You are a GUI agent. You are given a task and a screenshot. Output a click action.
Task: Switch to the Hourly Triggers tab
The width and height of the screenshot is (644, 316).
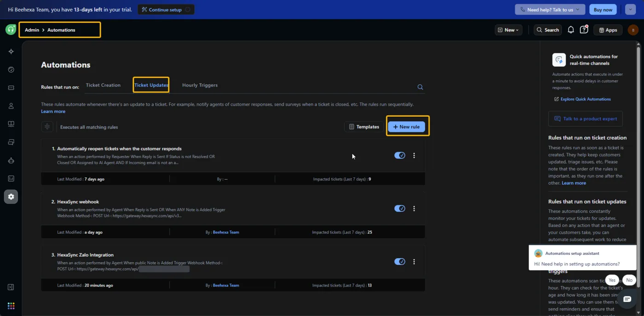click(200, 85)
